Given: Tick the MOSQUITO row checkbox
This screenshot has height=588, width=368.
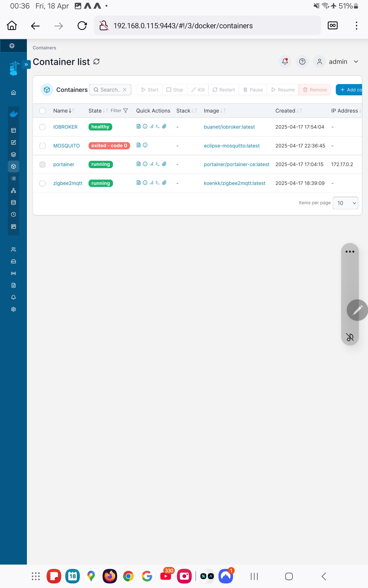Looking at the screenshot, I should [42, 146].
